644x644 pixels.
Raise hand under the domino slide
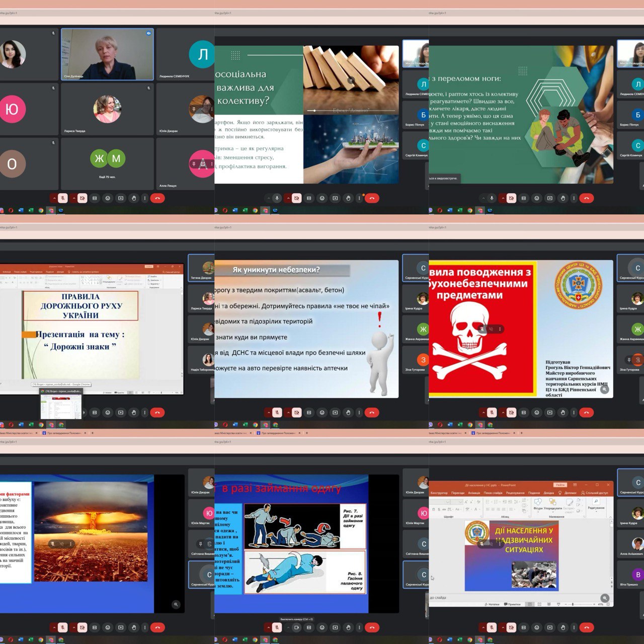[x=348, y=198]
